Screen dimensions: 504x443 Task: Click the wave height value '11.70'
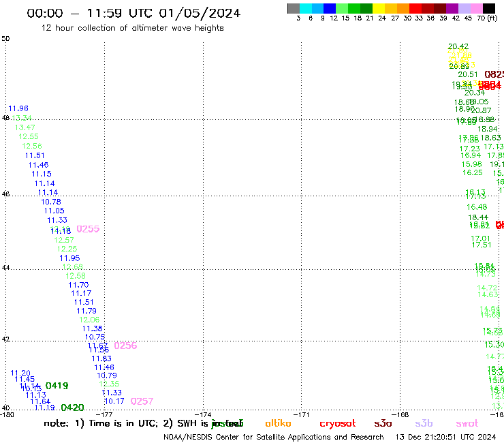pyautogui.click(x=78, y=285)
